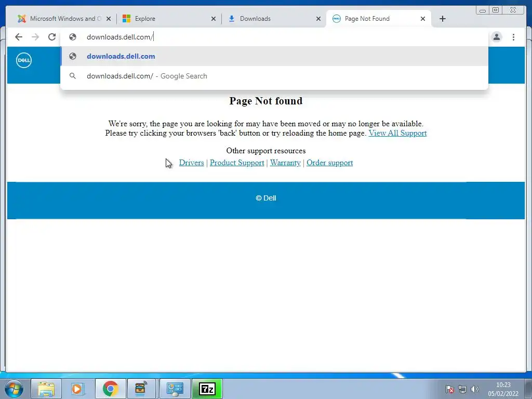Viewport: 532px width, 399px height.
Task: Open 7-Zip from the taskbar
Action: tap(207, 389)
